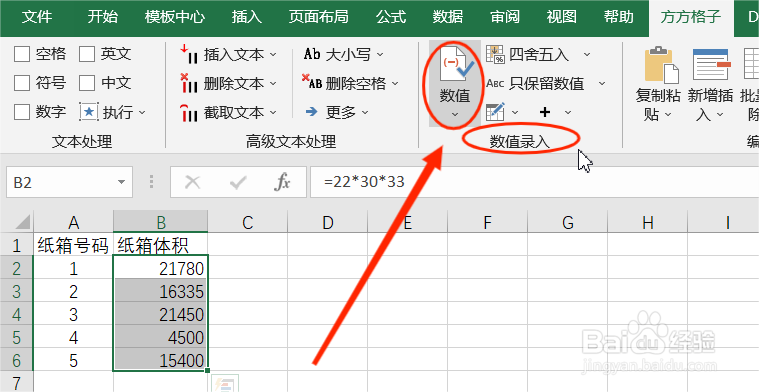Switch to the 数据 tab
The image size is (759, 392).
[448, 17]
